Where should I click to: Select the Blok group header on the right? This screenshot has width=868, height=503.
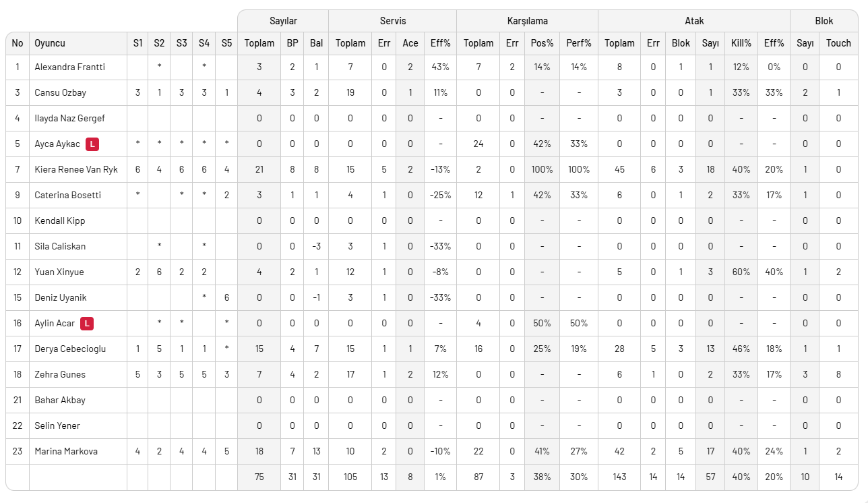(x=824, y=21)
